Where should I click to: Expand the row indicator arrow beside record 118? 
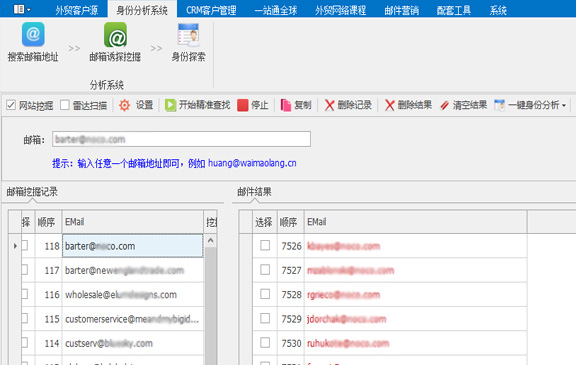15,246
